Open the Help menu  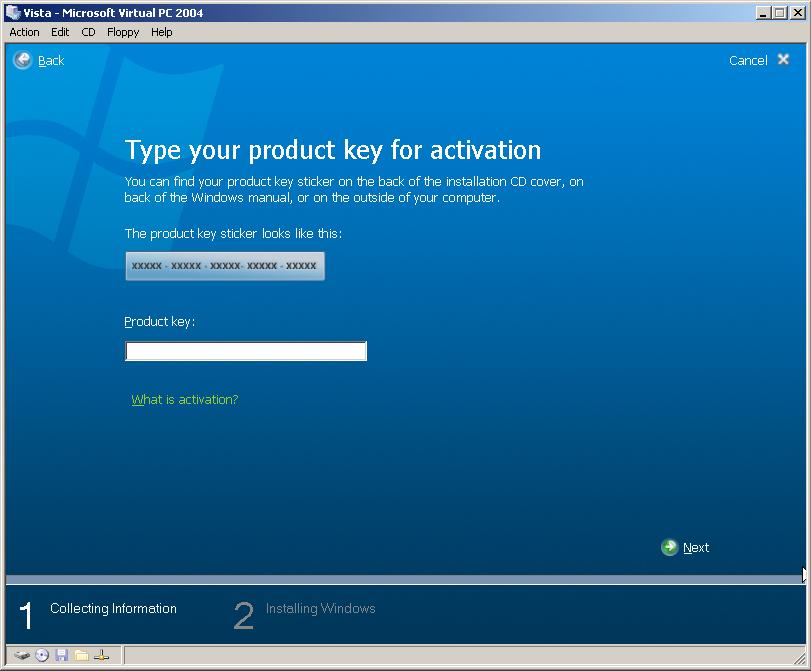point(161,32)
